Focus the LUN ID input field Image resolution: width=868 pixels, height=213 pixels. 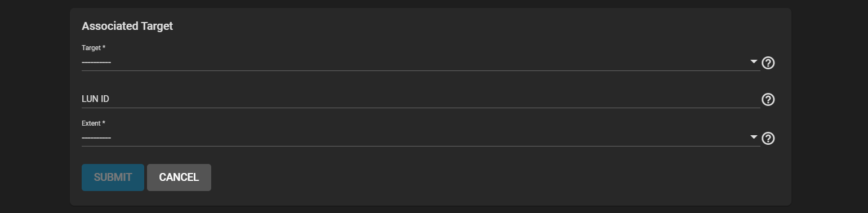pyautogui.click(x=421, y=99)
